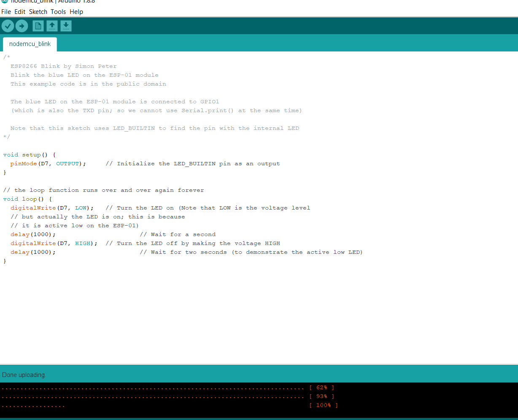Open the Sketch menu
Screen dimensions: 518x420
[38, 12]
